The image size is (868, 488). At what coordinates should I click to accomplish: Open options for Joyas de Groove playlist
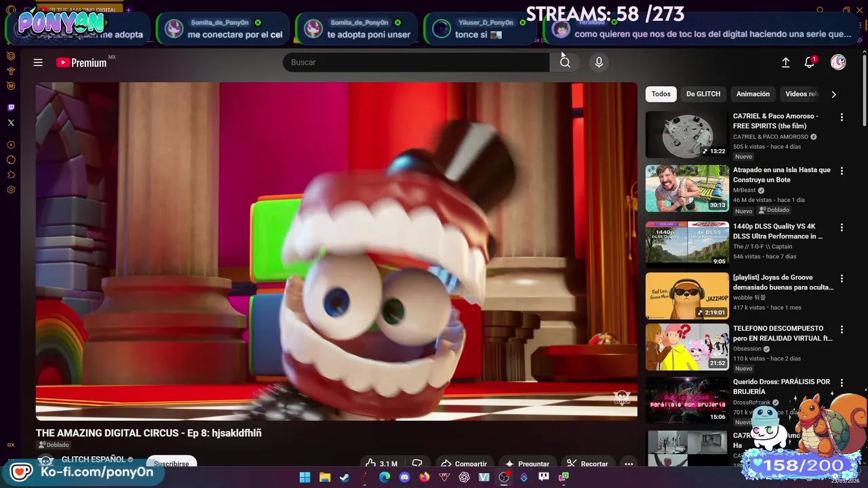pos(842,279)
